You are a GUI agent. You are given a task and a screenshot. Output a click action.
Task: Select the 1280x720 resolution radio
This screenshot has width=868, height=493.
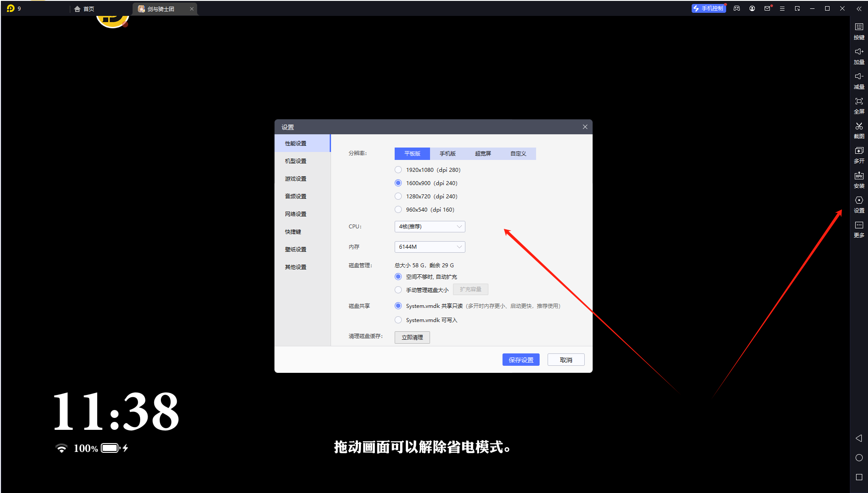point(398,196)
